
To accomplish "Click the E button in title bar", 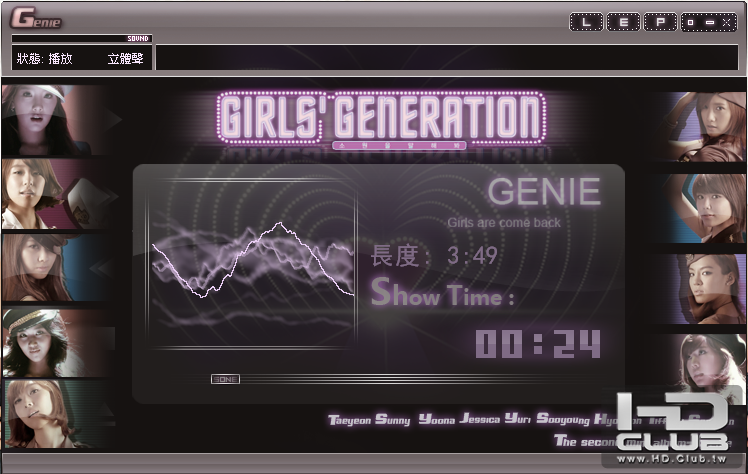I will (623, 22).
